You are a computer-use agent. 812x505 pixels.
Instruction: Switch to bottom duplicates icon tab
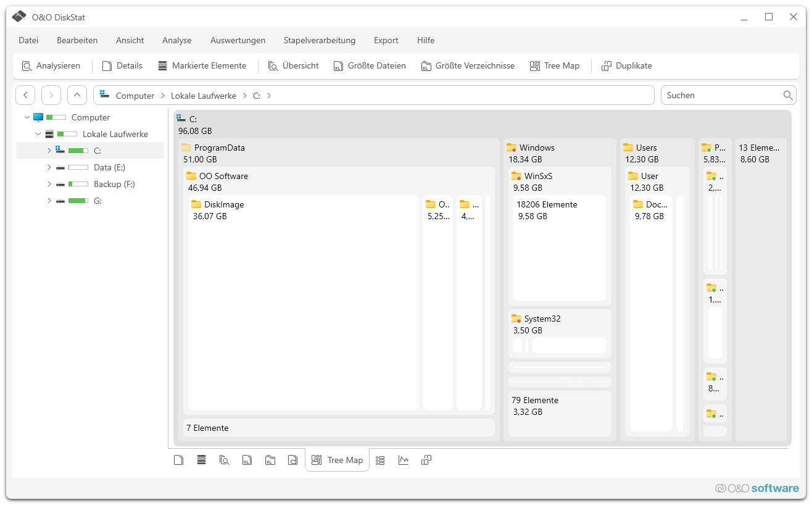[x=426, y=460]
